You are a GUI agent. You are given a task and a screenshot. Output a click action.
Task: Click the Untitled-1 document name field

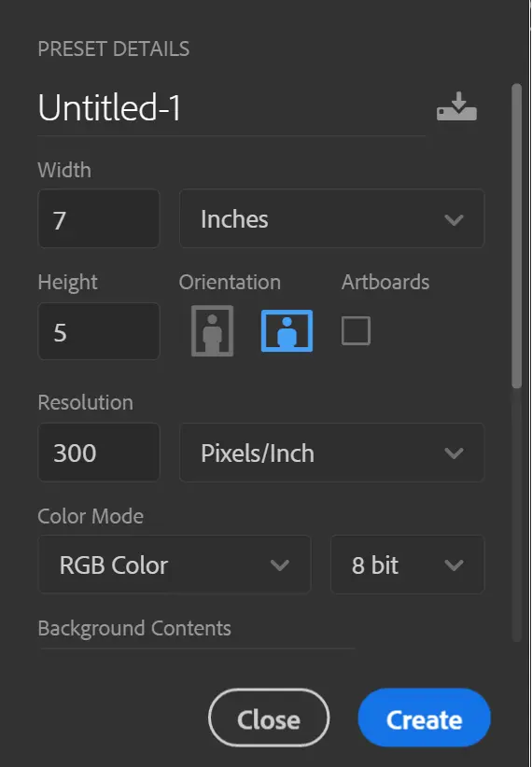tap(231, 107)
